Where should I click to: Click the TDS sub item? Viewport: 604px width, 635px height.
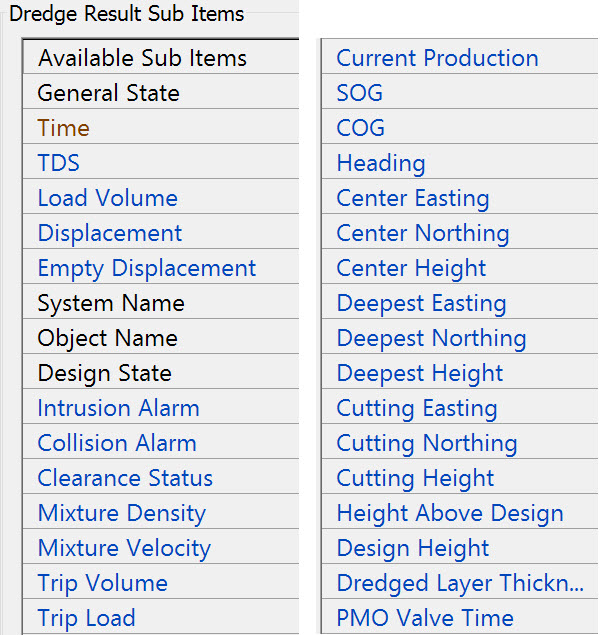click(59, 163)
